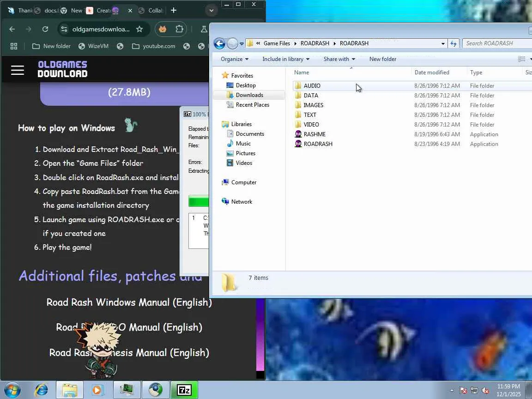532x399 pixels.
Task: Sort by the Name column header
Action: pos(351,72)
